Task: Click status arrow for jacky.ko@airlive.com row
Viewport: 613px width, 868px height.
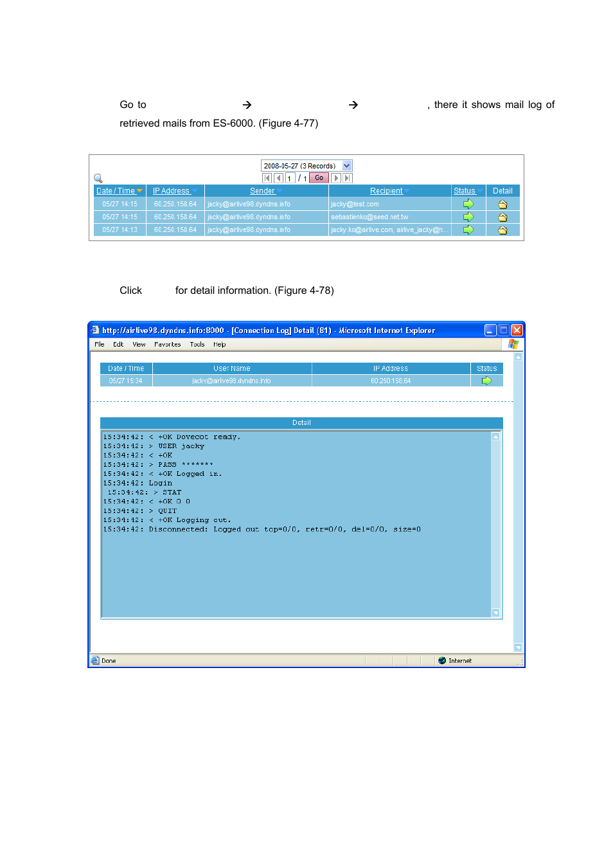Action: (468, 230)
